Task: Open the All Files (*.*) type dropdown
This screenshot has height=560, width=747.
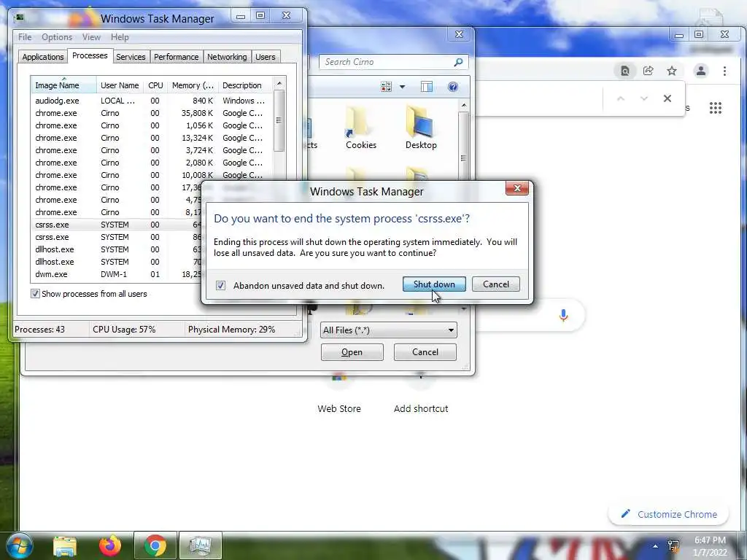Action: [389, 330]
